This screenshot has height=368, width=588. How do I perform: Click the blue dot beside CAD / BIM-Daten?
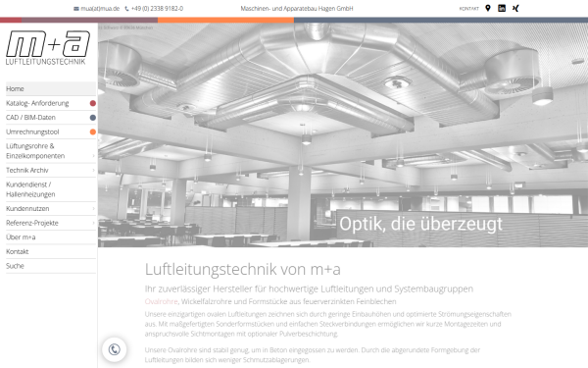pos(93,118)
